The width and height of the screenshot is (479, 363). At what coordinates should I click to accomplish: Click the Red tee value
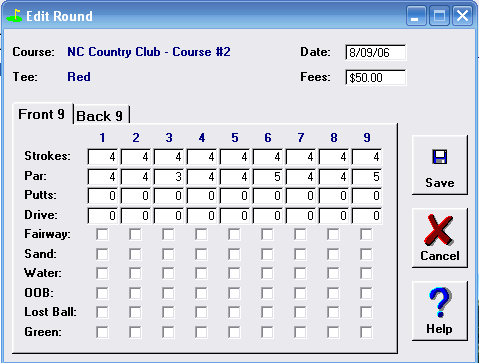pos(79,77)
